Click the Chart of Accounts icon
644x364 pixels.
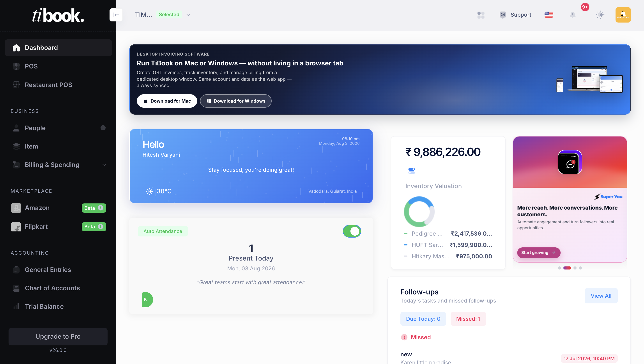pos(16,288)
